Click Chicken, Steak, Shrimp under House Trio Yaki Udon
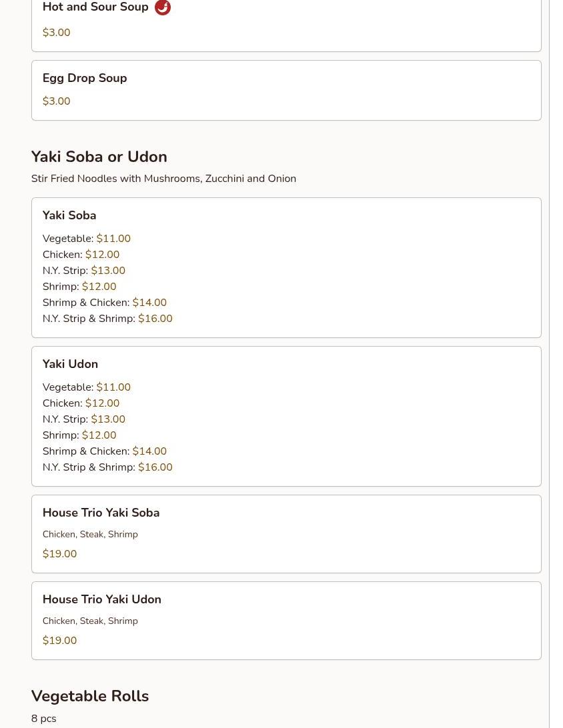Screen dimensions: 563x728 90,621
